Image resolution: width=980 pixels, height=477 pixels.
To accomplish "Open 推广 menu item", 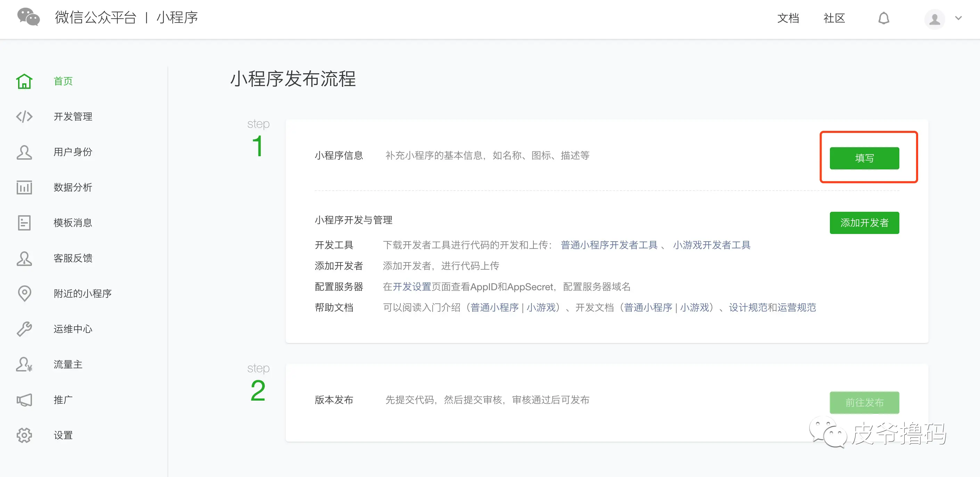I will point(63,400).
